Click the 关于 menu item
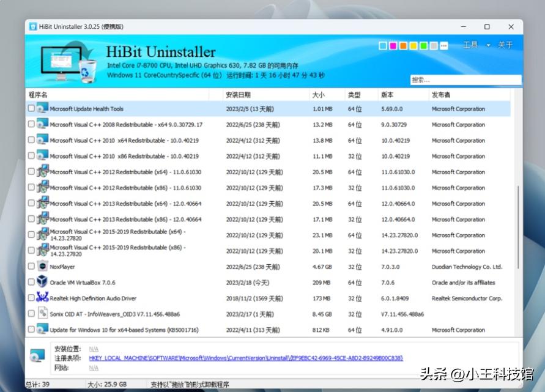The width and height of the screenshot is (545, 392). 505,45
